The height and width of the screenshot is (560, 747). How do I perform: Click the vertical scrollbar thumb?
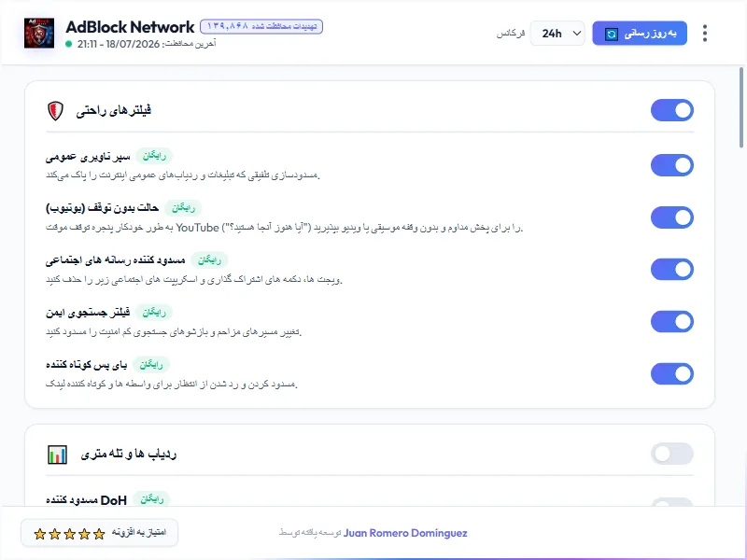740,107
